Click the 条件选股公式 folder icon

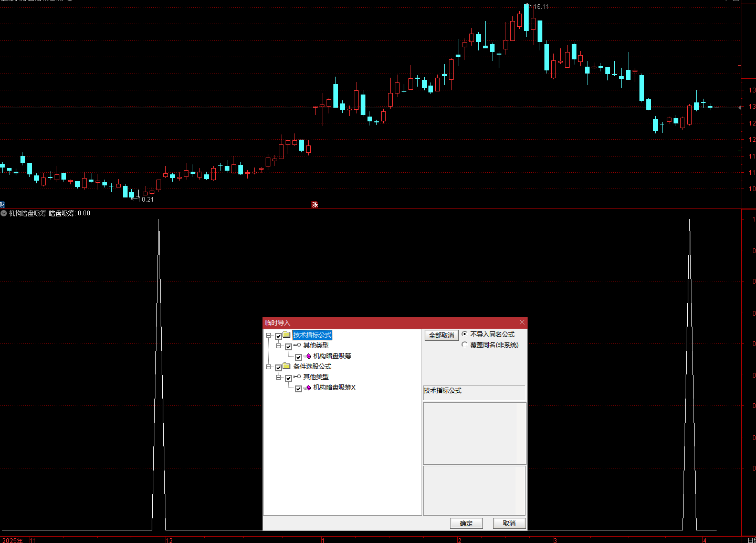pos(287,366)
